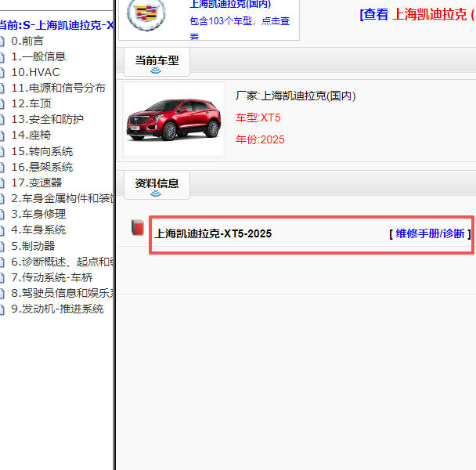
Task: Open the 5.制动器 chapter
Action: click(x=33, y=246)
